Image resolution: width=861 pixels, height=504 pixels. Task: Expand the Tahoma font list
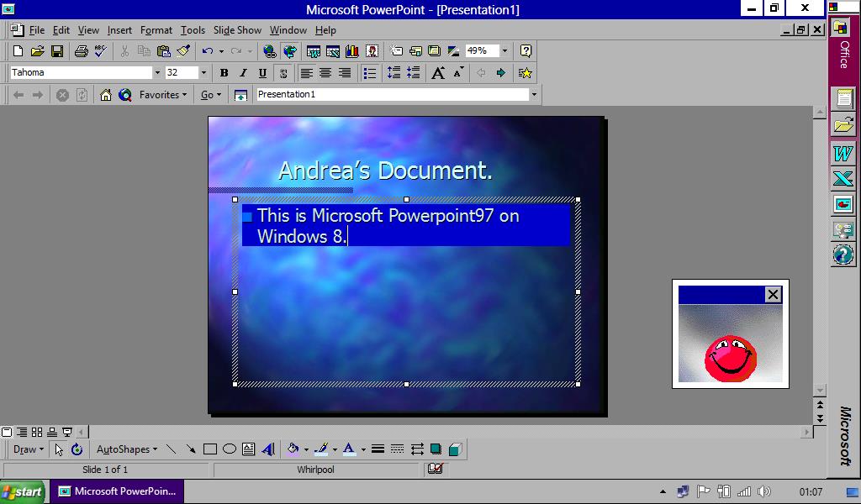[x=156, y=72]
